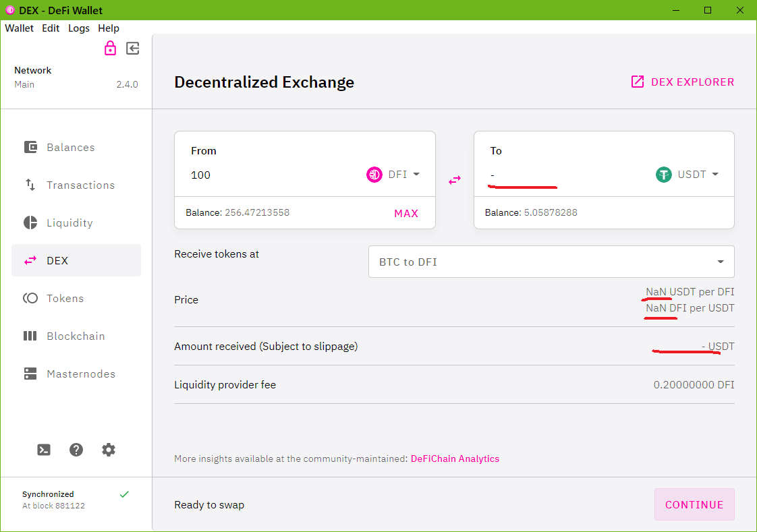Screen dimensions: 757x532
Task: Open the Receive tokens at address dropdown
Action: [551, 262]
